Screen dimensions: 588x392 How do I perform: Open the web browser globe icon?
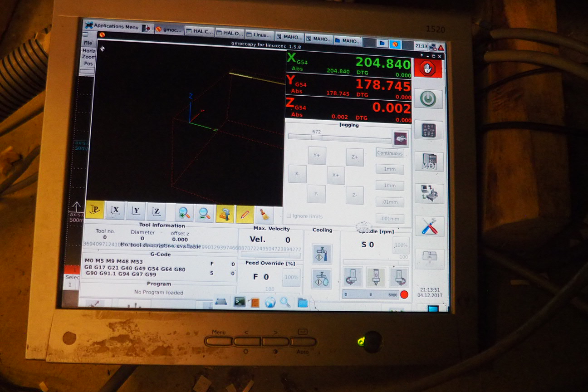click(270, 302)
